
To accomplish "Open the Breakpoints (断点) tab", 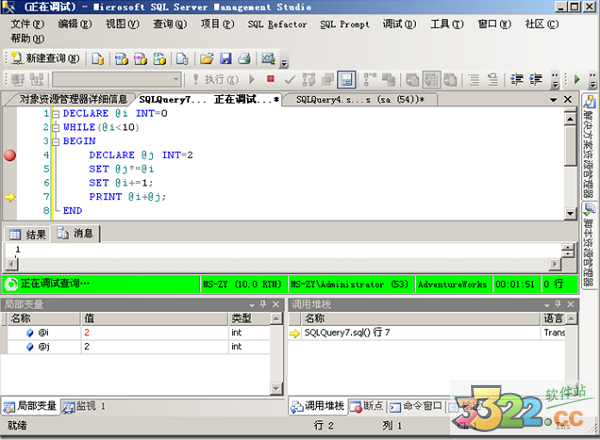I will click(x=365, y=406).
